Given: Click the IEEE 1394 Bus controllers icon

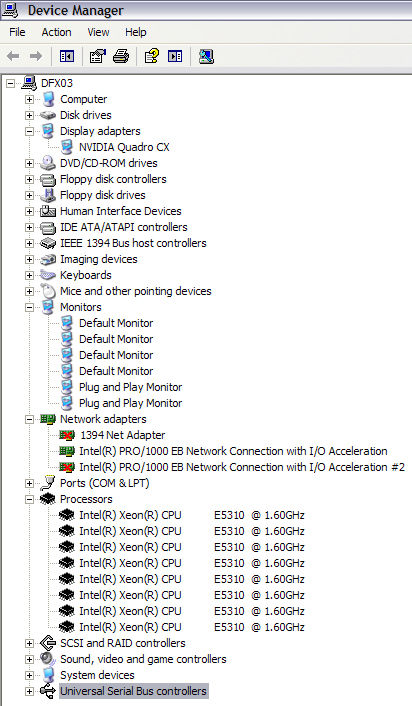Looking at the screenshot, I should pos(48,243).
